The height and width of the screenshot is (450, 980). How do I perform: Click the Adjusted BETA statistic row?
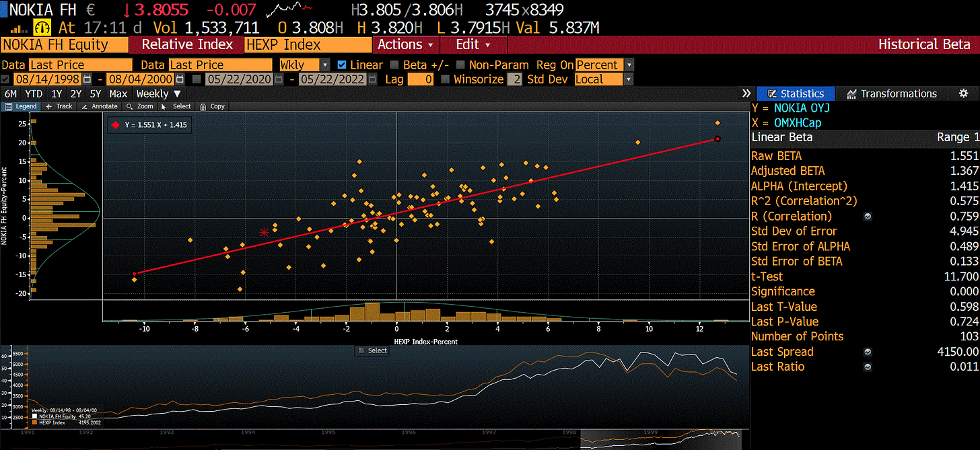(865, 171)
